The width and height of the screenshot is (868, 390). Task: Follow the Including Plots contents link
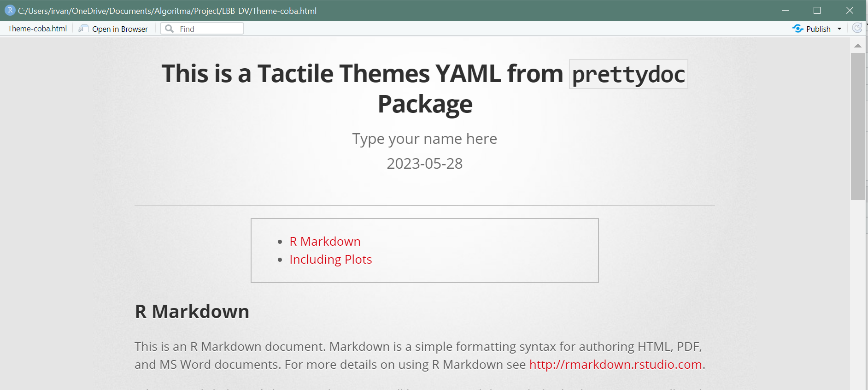[330, 260]
